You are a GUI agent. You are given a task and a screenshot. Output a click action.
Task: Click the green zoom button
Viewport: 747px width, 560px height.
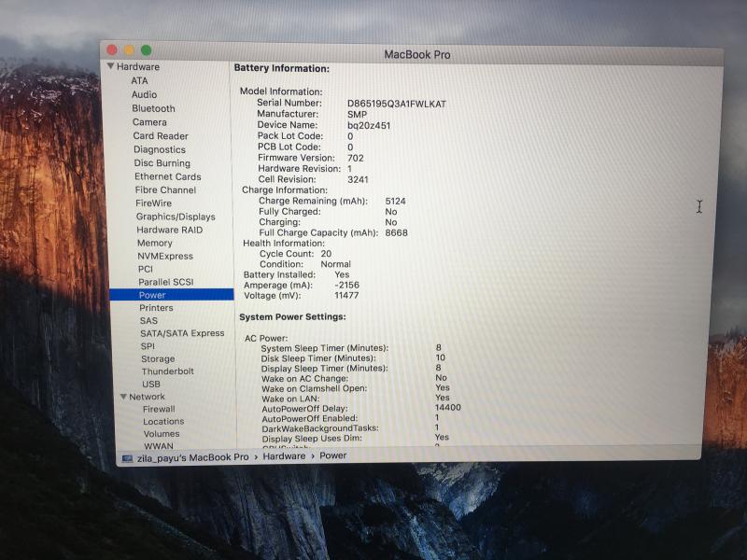pyautogui.click(x=147, y=49)
